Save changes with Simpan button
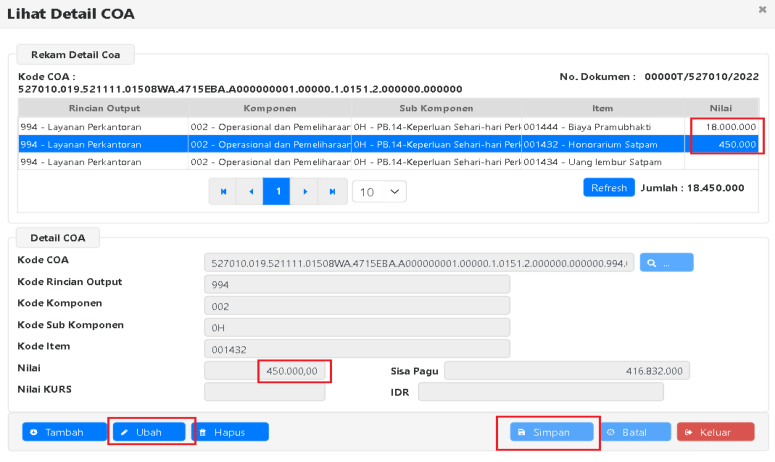The image size is (775, 462). click(x=549, y=432)
